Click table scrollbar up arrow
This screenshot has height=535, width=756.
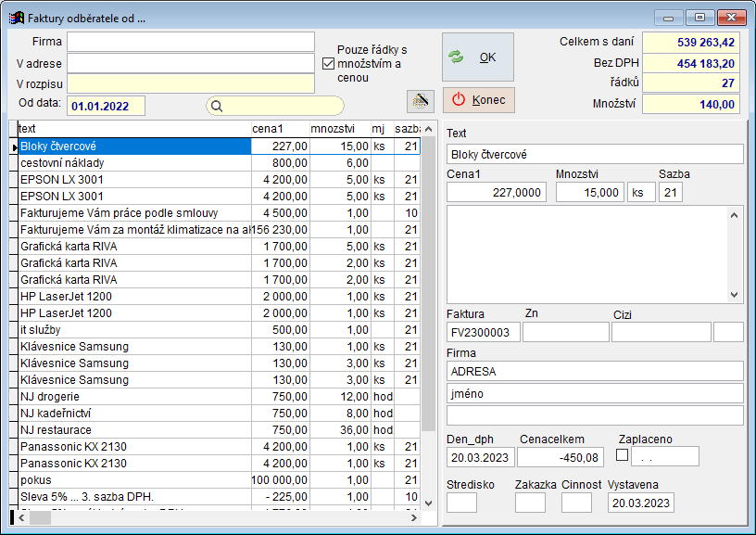pos(428,129)
